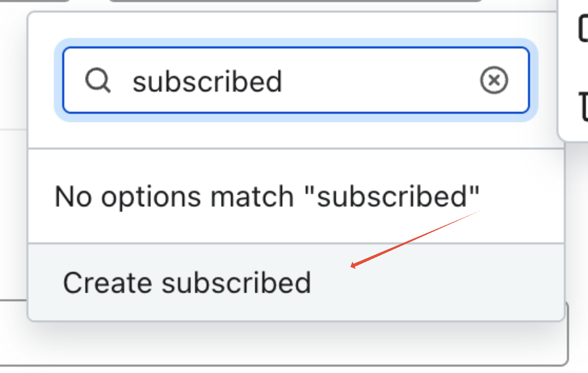
Task: Click the partially visible trash icon
Action: [584, 106]
